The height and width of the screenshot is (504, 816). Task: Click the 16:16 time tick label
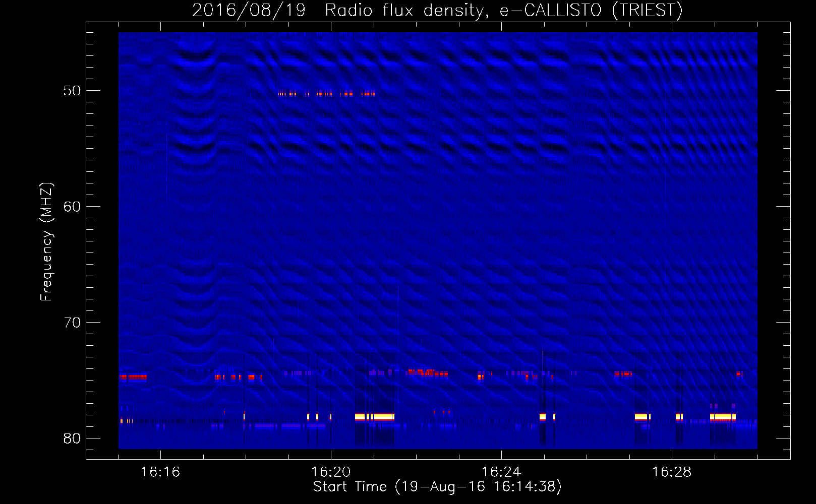pos(160,472)
